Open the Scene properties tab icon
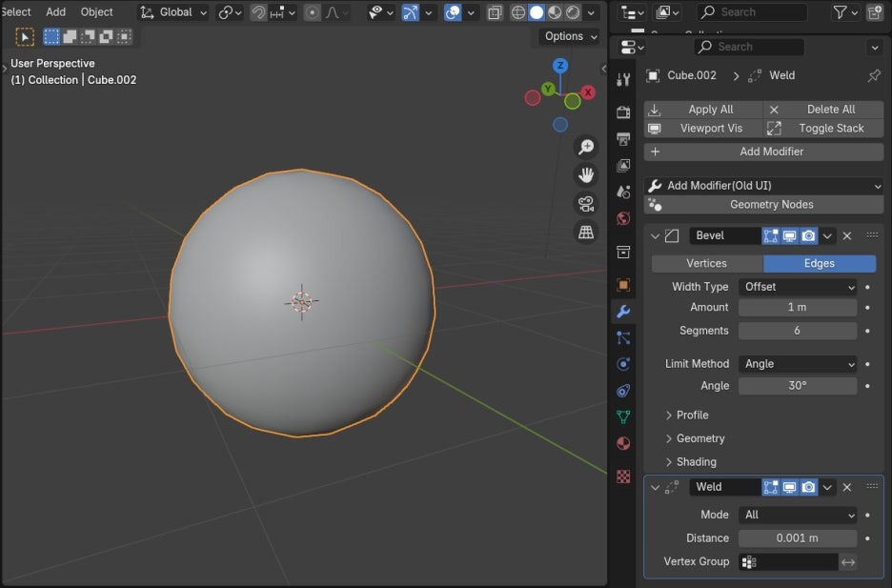 tap(623, 193)
